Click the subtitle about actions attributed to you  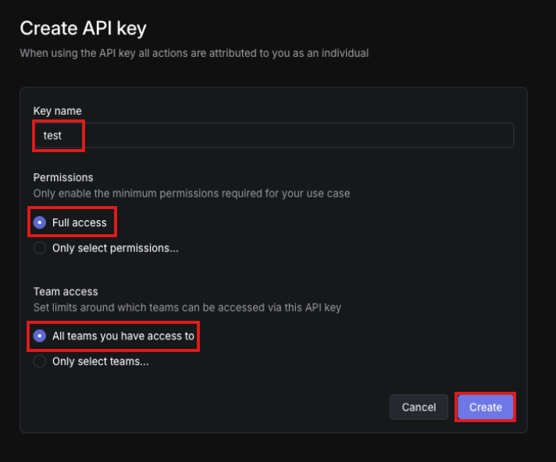tap(194, 53)
